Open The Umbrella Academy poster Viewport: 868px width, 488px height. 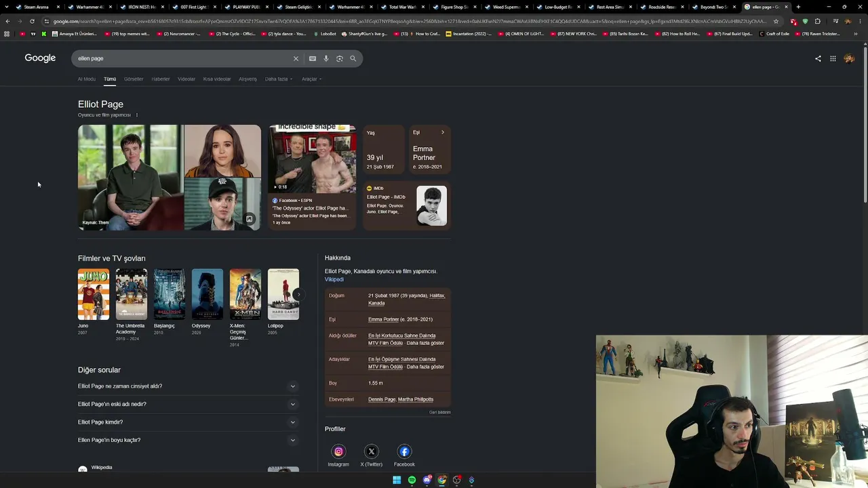132,294
